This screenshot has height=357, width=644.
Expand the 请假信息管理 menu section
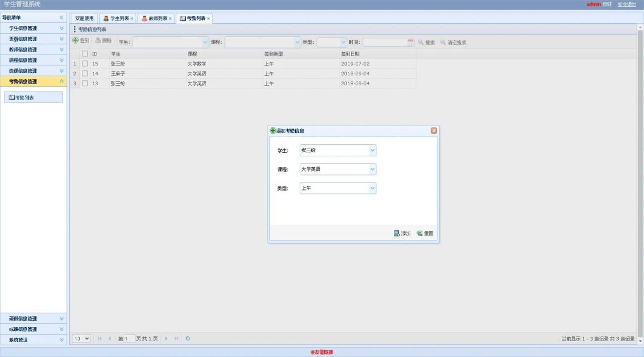[33, 318]
